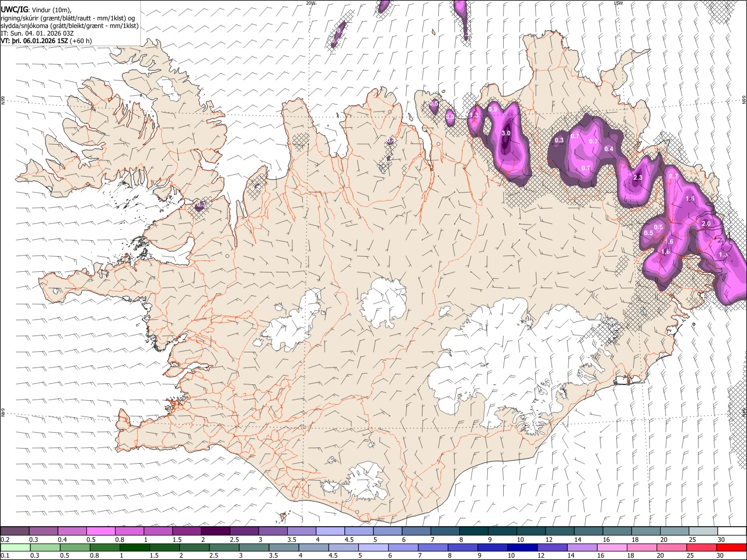Click the 'VT: þri. 06.01.2026 15Z' valid time
Viewport: 747px width, 560px height.
[x=34, y=41]
